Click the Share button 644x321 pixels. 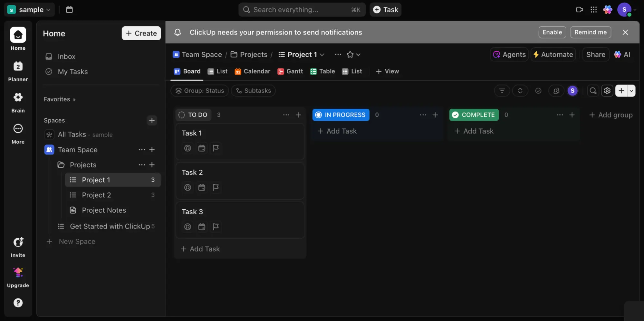595,55
